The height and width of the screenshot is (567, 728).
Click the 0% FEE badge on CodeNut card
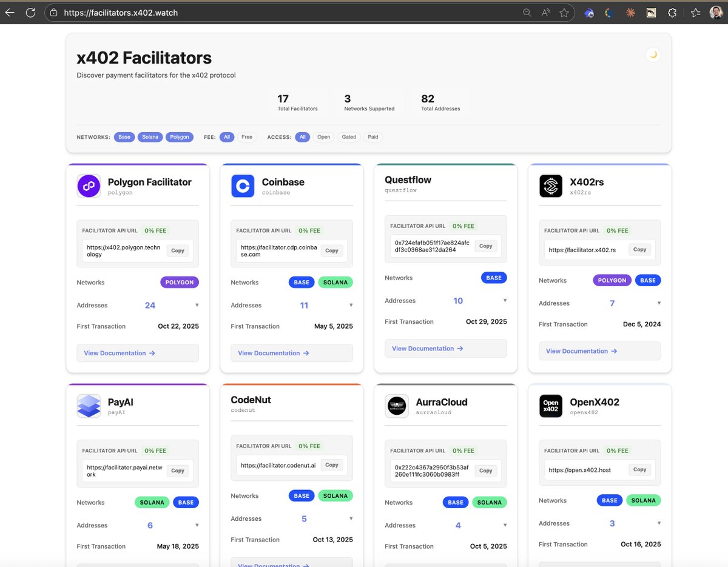click(309, 446)
